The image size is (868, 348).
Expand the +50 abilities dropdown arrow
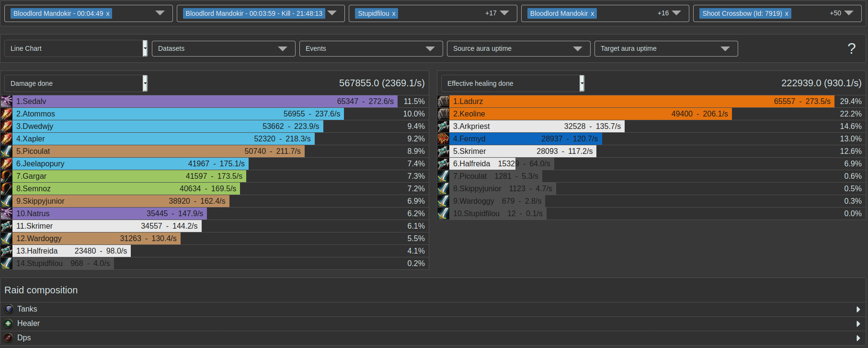[x=849, y=13]
